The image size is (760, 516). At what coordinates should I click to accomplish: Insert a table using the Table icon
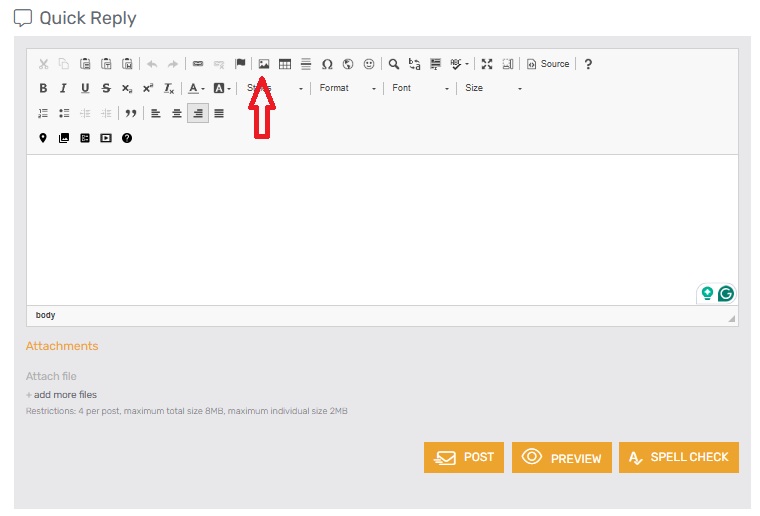point(285,64)
